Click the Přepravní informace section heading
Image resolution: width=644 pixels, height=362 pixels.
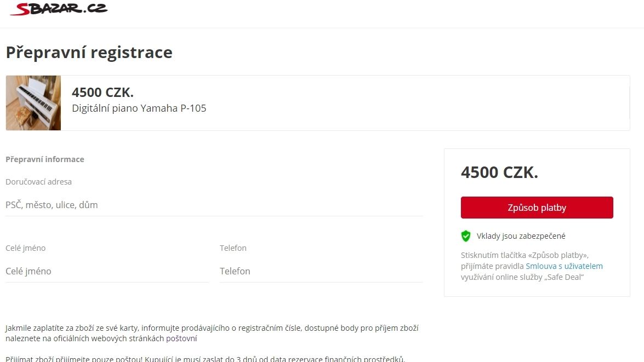coord(45,159)
